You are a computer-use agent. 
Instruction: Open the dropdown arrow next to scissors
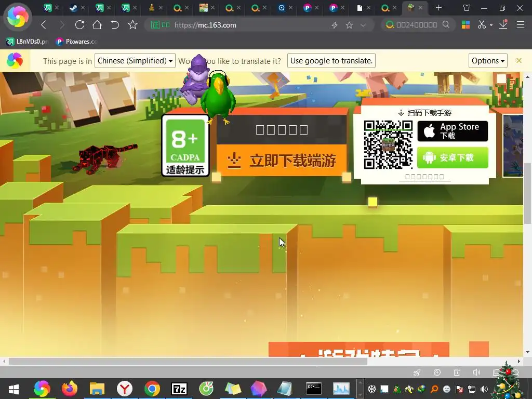[x=491, y=25]
